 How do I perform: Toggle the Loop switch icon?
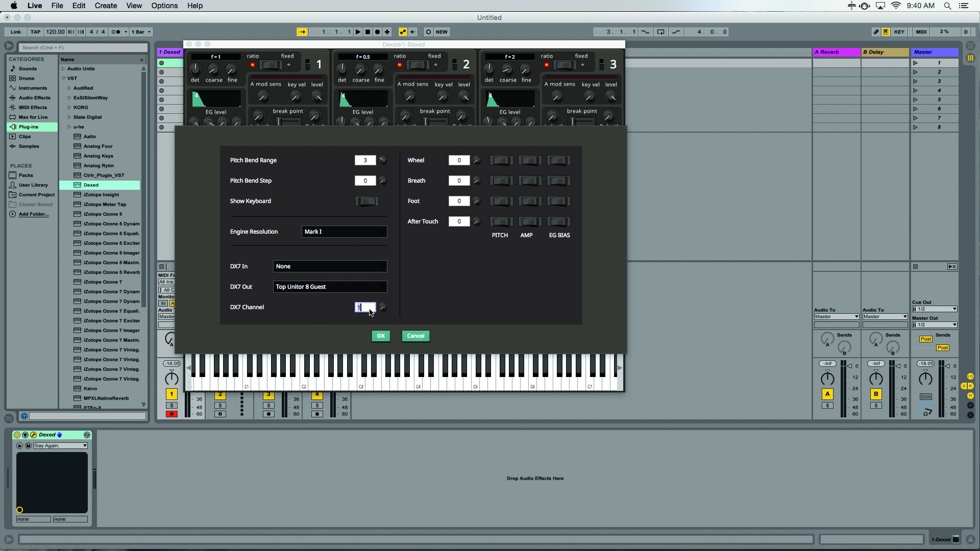[x=660, y=32]
